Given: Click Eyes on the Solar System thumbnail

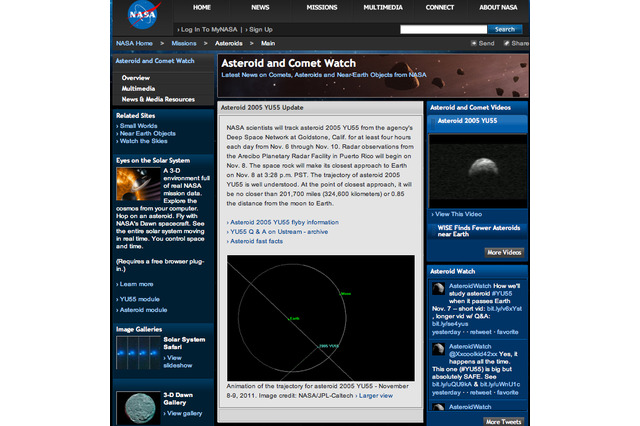Looking at the screenshot, I should tap(138, 184).
